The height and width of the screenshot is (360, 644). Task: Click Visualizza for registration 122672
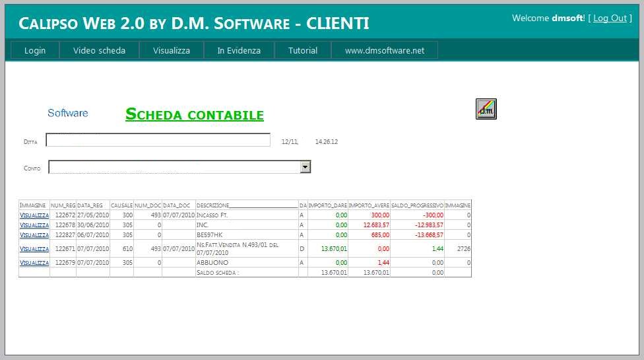[x=34, y=215]
